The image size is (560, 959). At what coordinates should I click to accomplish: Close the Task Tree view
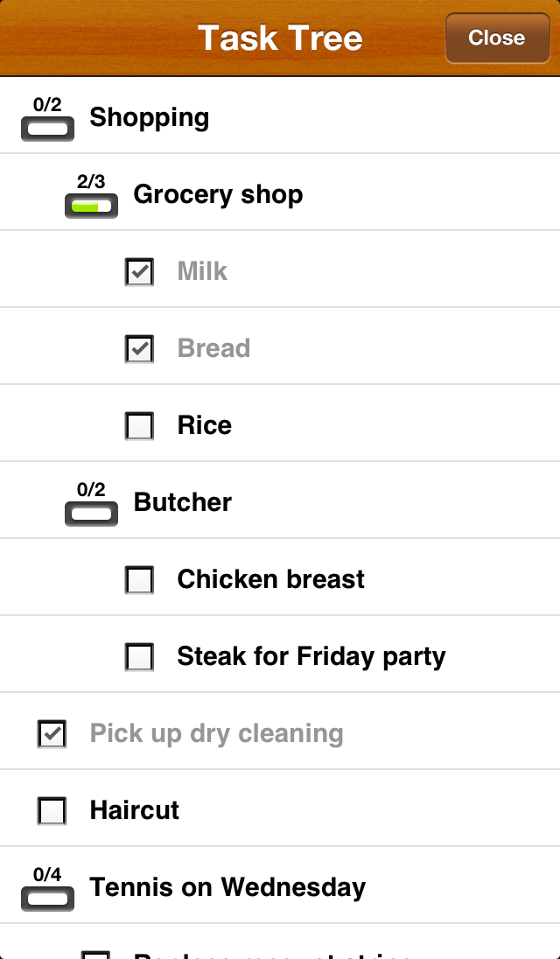point(496,38)
